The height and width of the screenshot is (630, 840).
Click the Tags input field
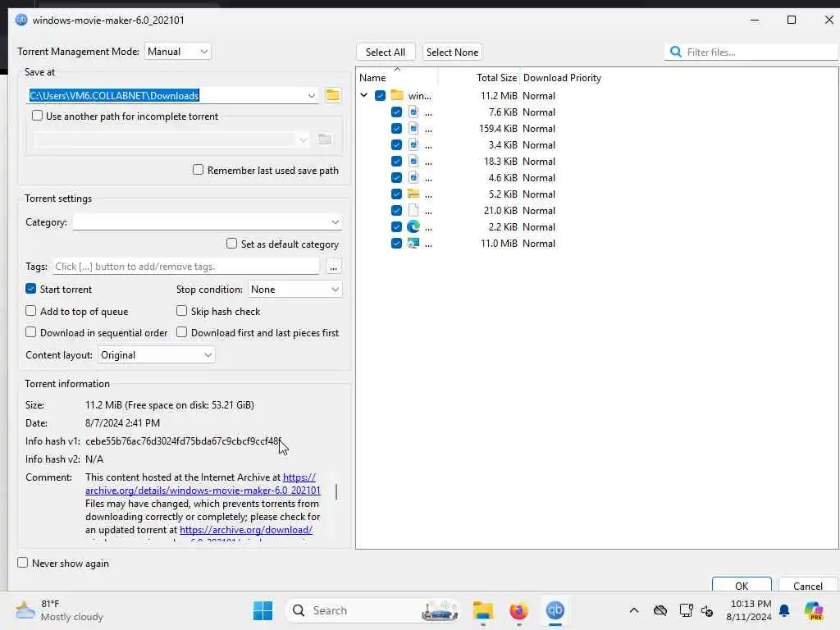pos(186,267)
